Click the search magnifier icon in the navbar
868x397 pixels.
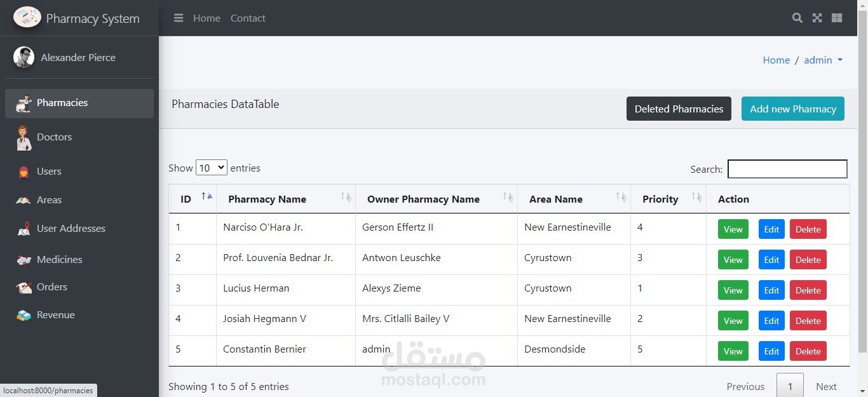[x=797, y=18]
